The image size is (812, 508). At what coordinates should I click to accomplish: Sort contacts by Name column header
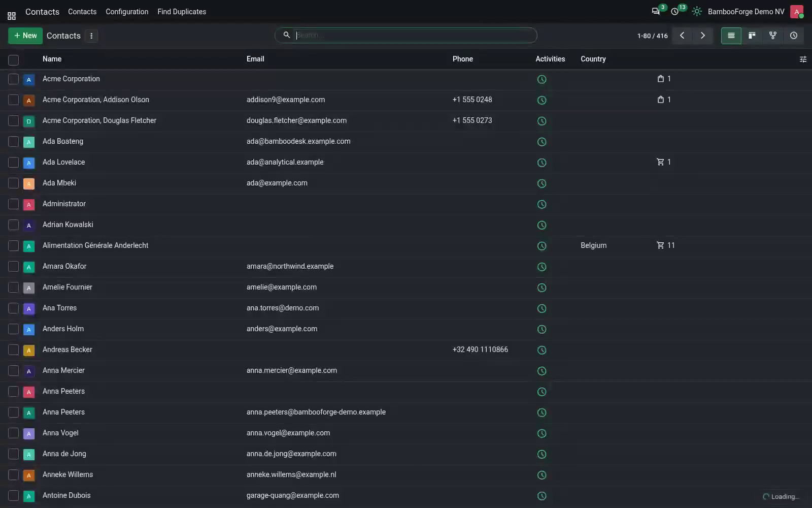(52, 59)
